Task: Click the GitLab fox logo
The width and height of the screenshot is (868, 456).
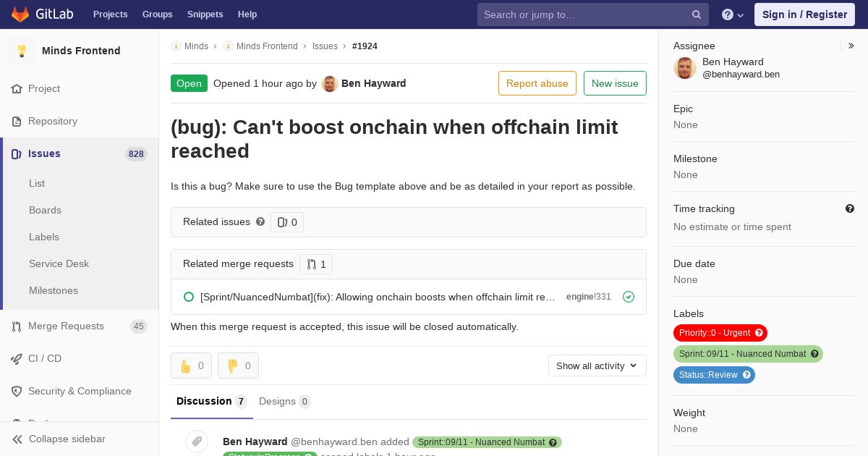Action: [x=20, y=14]
